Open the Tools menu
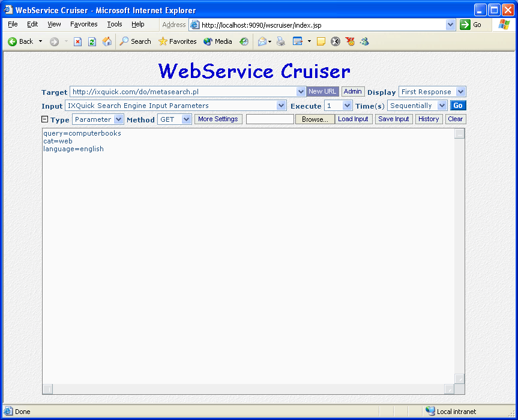 click(114, 25)
